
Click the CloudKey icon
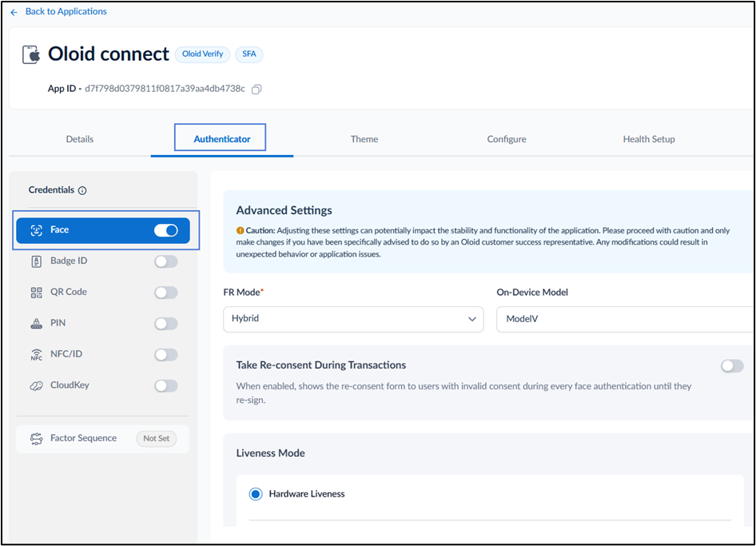(37, 385)
